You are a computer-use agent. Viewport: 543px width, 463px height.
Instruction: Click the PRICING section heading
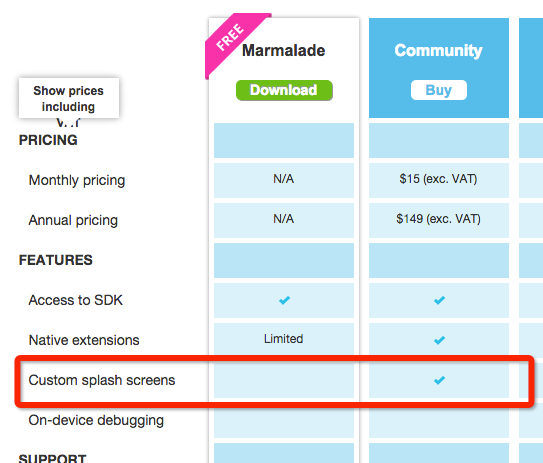coord(48,140)
